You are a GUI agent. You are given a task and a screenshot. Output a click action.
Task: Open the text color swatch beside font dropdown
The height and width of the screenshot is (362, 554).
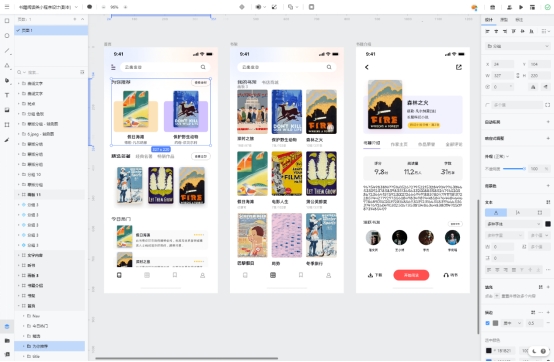click(x=548, y=224)
